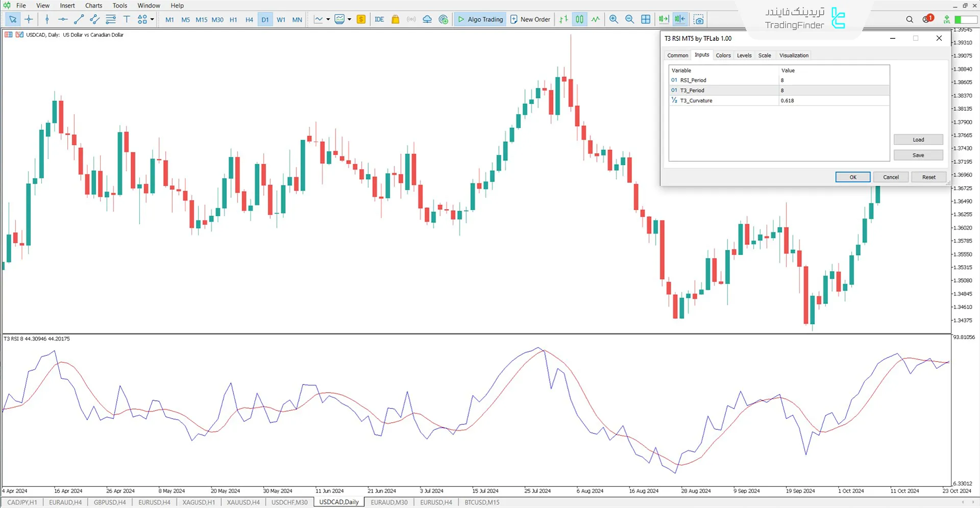Click the Reset button in the indicator dialog

tap(928, 176)
